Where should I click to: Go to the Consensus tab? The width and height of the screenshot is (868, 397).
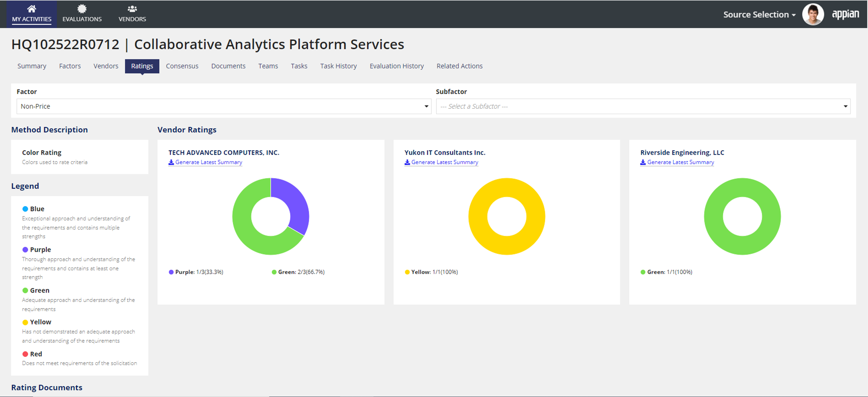click(x=182, y=66)
